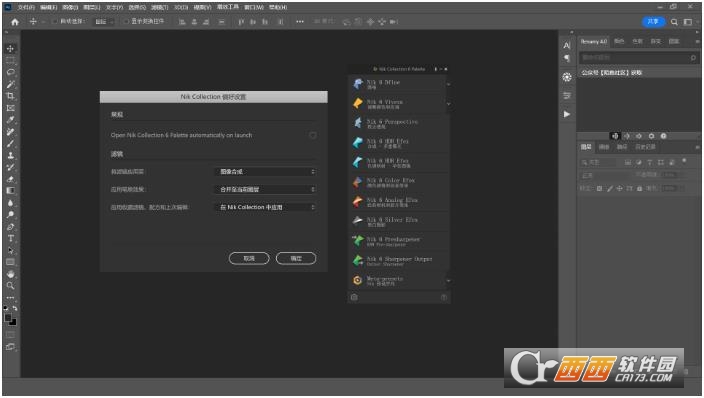
Task: Open the 滤镜(T) menu
Action: (159, 8)
